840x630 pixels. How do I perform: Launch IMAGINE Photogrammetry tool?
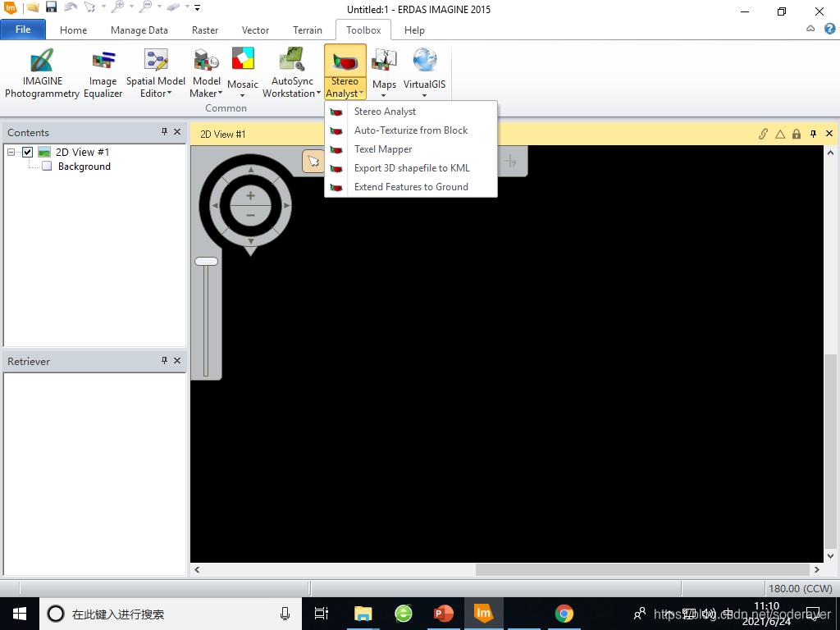pos(42,73)
